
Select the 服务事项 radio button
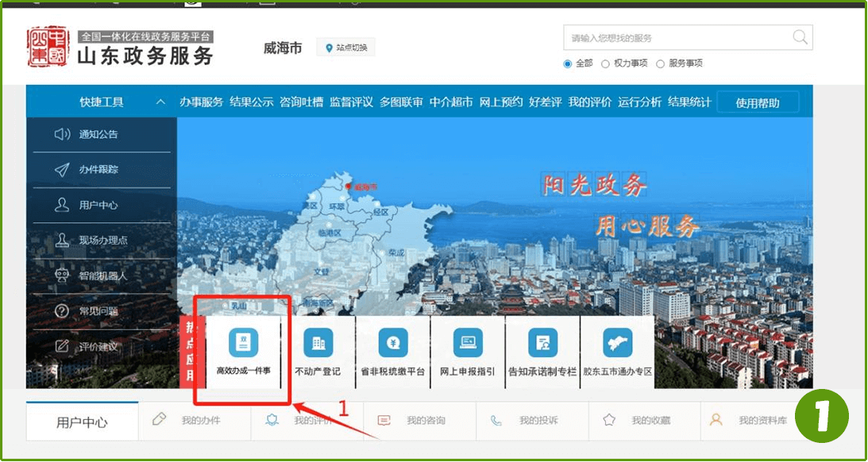pos(660,64)
